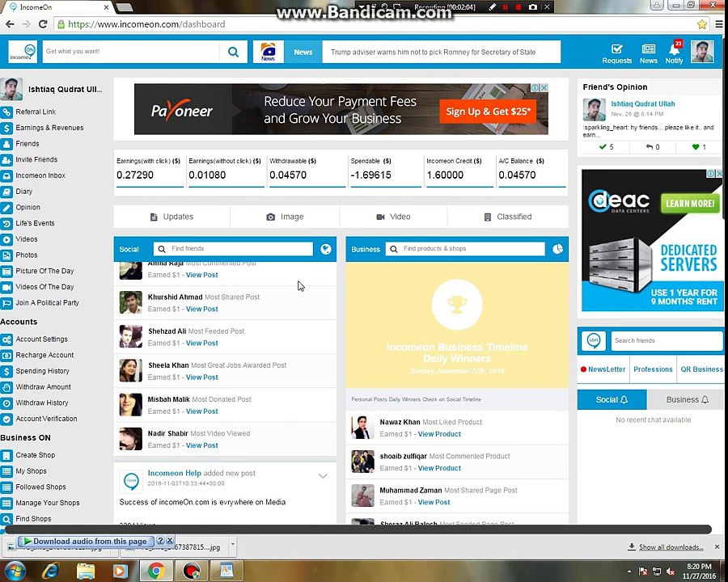
Task: Click LEARN MORE on deac ad
Action: pyautogui.click(x=689, y=203)
